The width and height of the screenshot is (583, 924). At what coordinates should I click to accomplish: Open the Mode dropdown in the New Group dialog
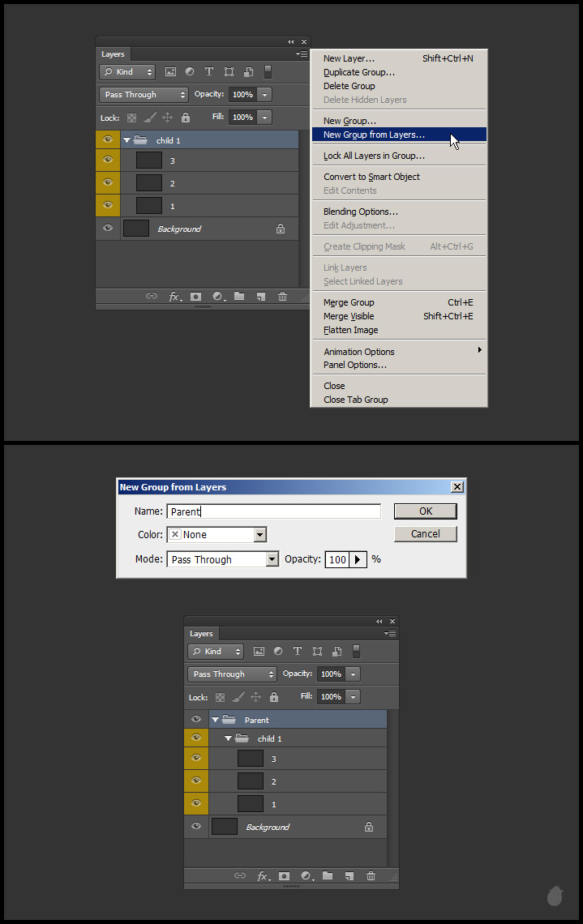[272, 559]
